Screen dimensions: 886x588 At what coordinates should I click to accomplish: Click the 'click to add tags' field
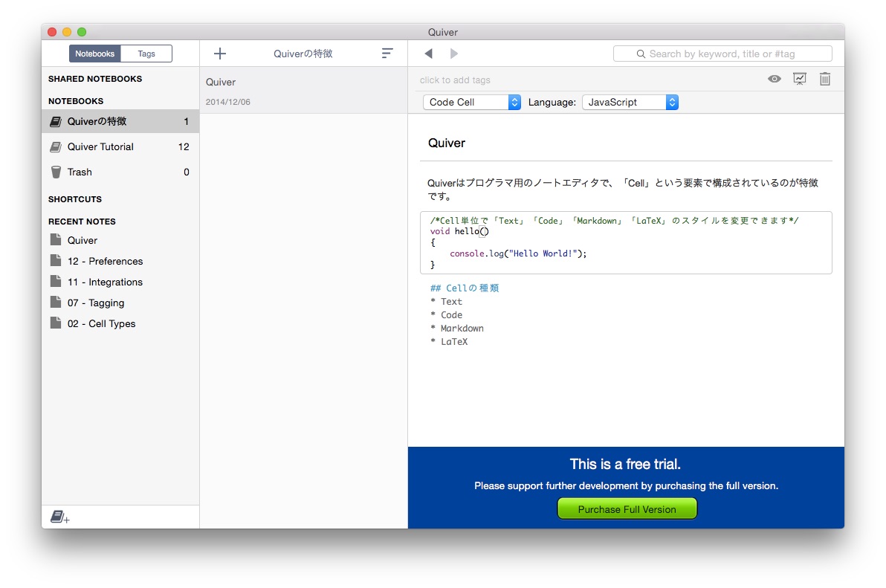coord(455,80)
